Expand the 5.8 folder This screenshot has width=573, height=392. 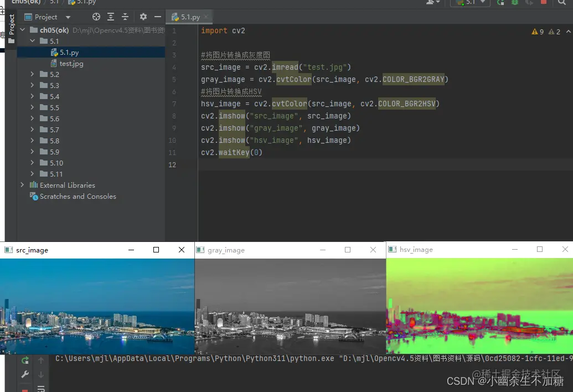(33, 141)
